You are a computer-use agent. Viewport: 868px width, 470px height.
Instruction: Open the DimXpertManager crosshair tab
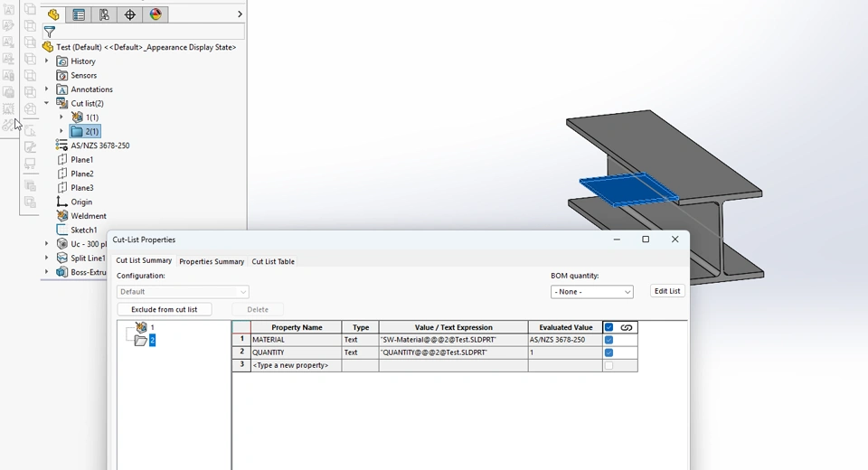tap(129, 14)
